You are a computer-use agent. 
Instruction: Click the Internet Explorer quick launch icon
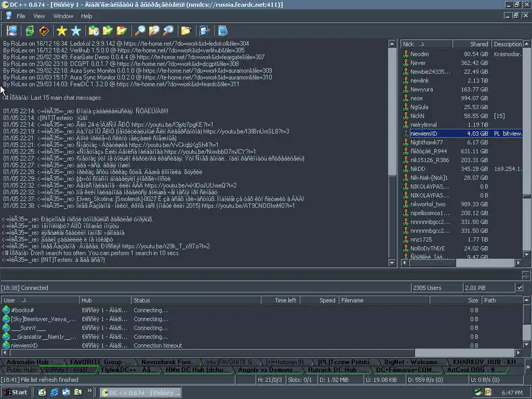54,392
